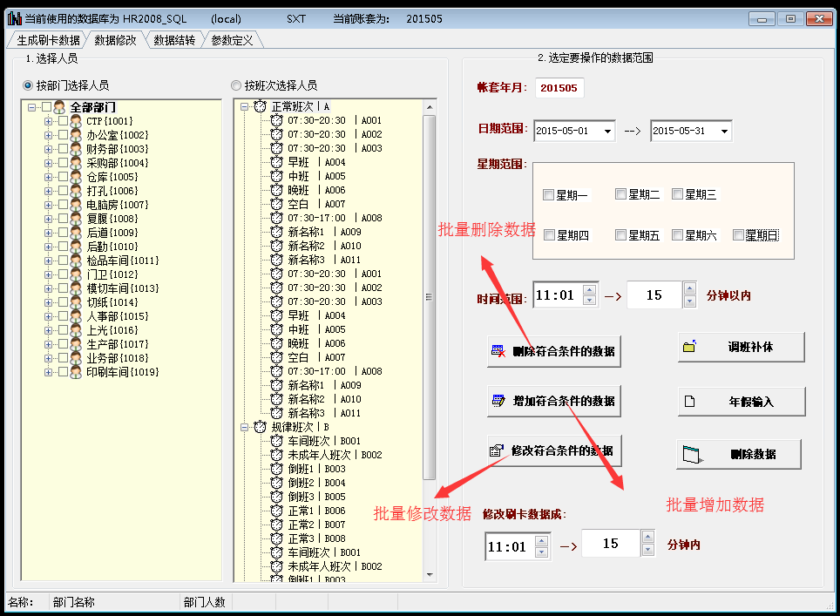
Task: Click the person icon for CTP{1001}
Action: [x=76, y=120]
